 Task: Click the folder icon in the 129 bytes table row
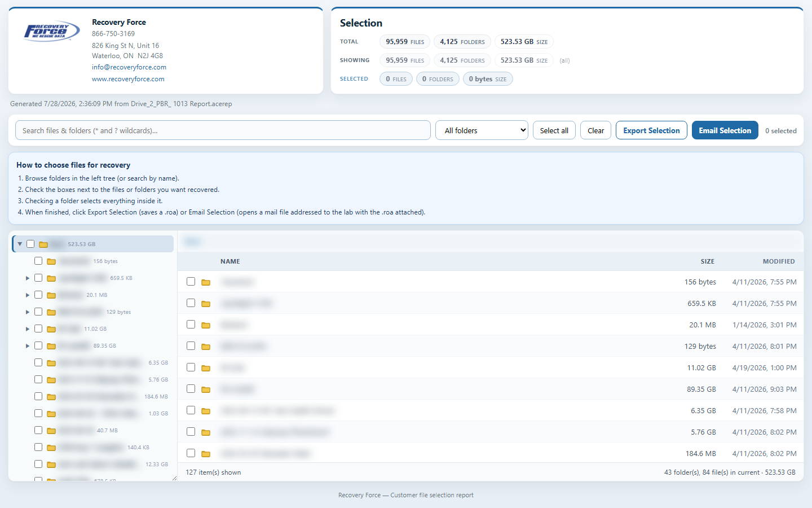[x=206, y=347]
